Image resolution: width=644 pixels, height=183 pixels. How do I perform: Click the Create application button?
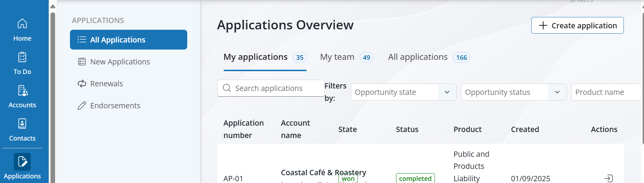[577, 25]
